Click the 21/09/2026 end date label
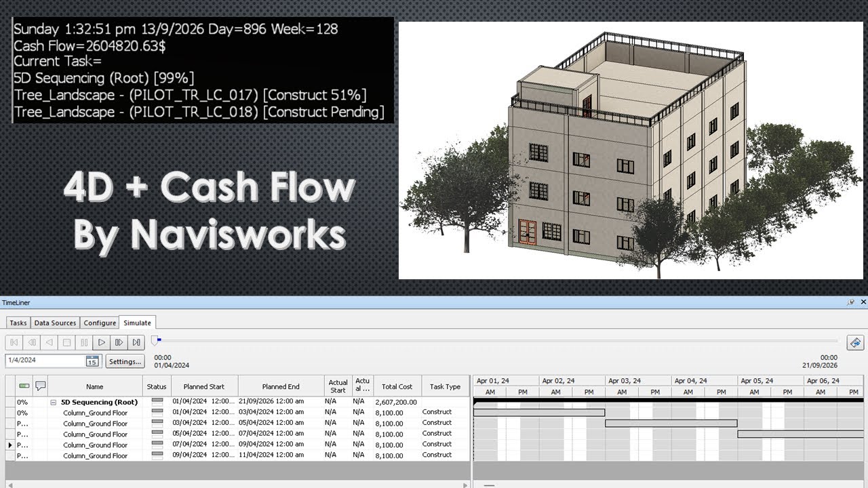Viewport: 868px width, 488px height. pyautogui.click(x=821, y=365)
